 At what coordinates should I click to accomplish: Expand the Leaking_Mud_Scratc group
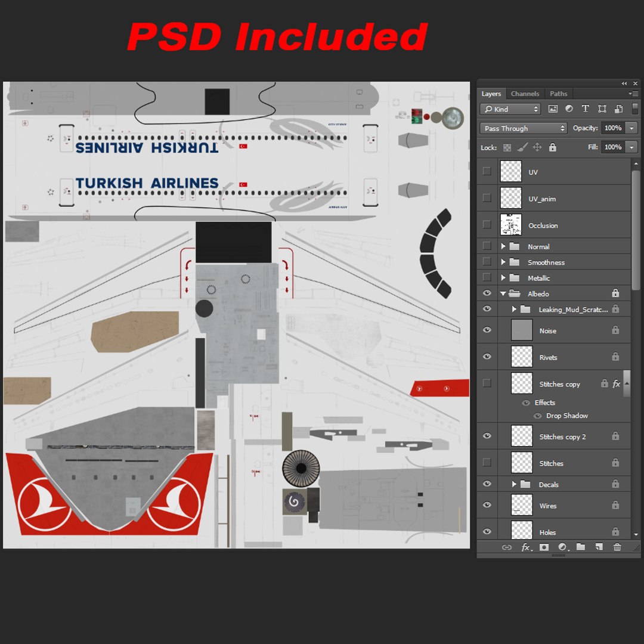coord(514,309)
